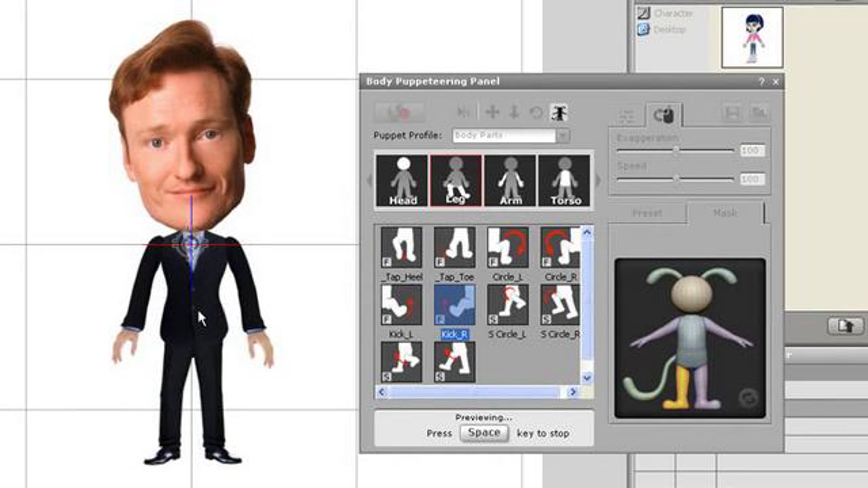
Task: Open the Puppet Profile dropdown
Action: pyautogui.click(x=563, y=136)
